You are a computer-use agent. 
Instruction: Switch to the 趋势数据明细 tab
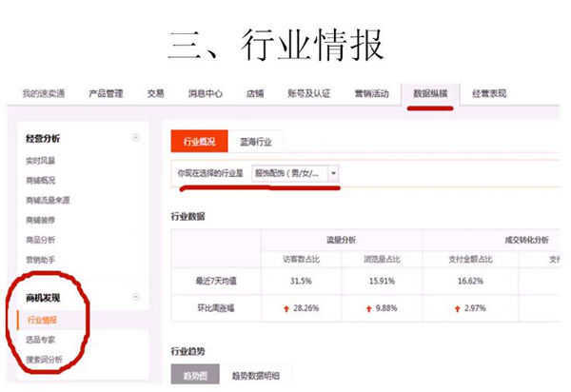[256, 375]
